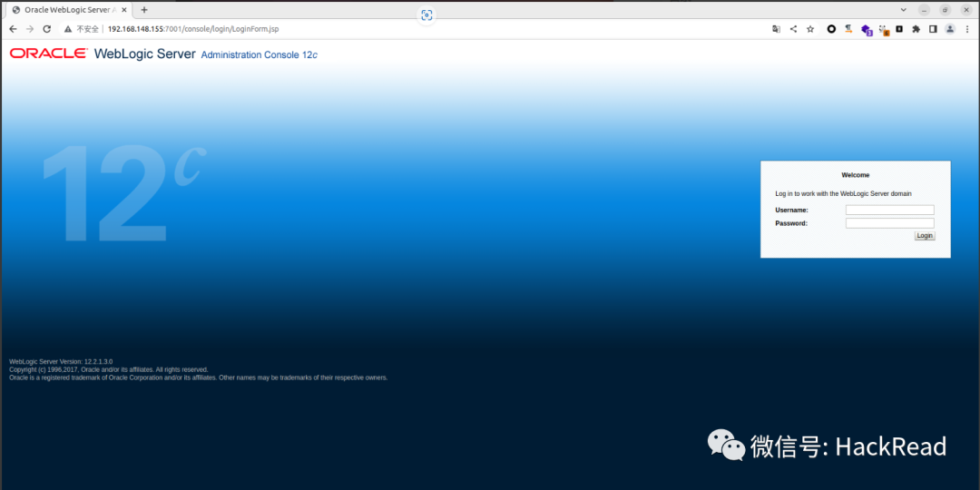Open the screenshot capture overlay icon
The image size is (980, 490).
click(426, 15)
